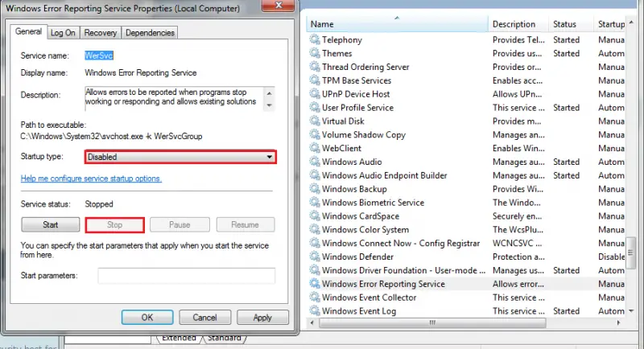Screen dimensions: 644x349
Task: Click the Cancel button
Action: [x=204, y=318]
